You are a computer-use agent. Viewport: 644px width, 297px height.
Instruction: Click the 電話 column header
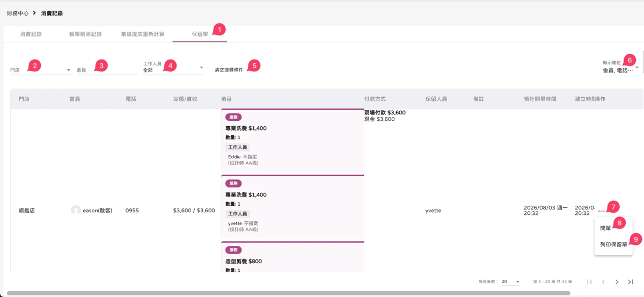click(x=131, y=99)
